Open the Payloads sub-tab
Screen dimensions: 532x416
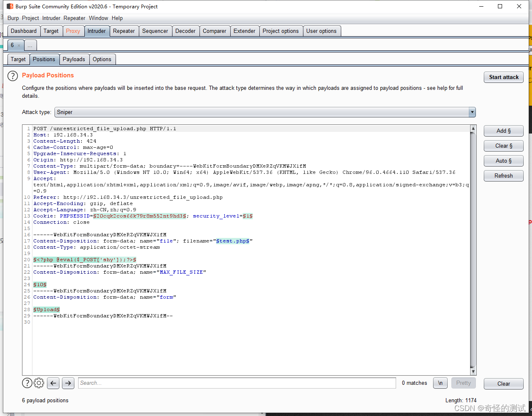coord(74,59)
